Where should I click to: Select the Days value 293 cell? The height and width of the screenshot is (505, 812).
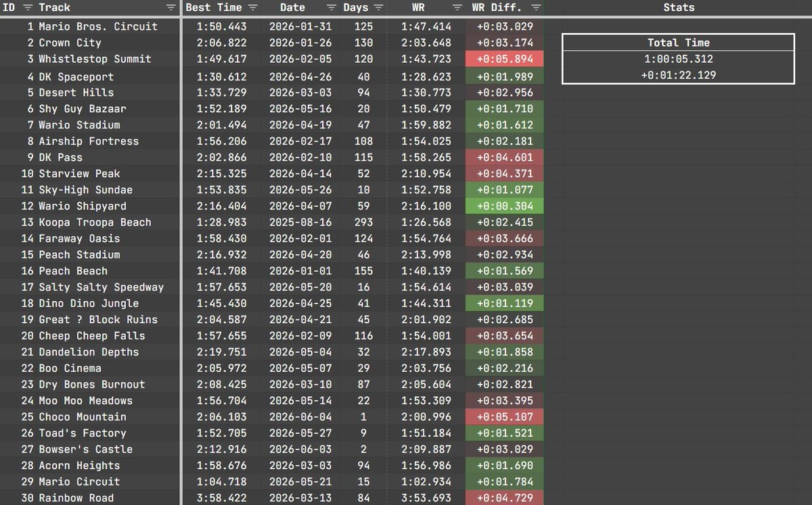[363, 222]
